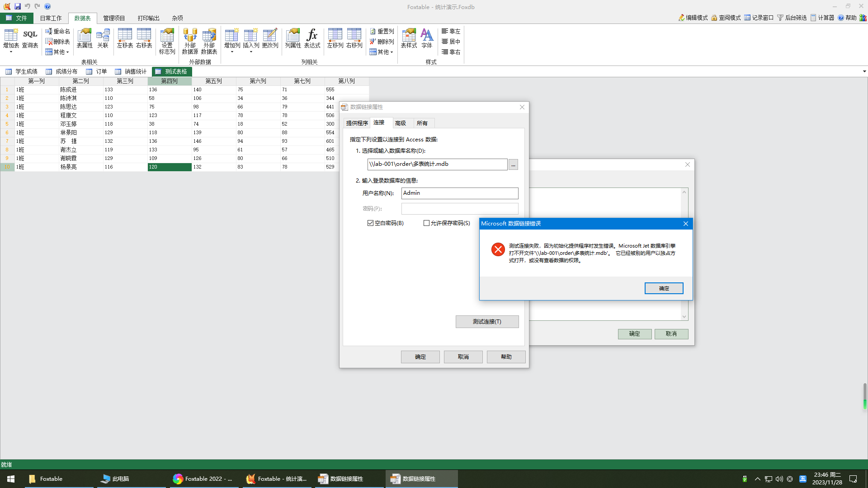
Task: Click 重命名 rename table icon
Action: [57, 31]
